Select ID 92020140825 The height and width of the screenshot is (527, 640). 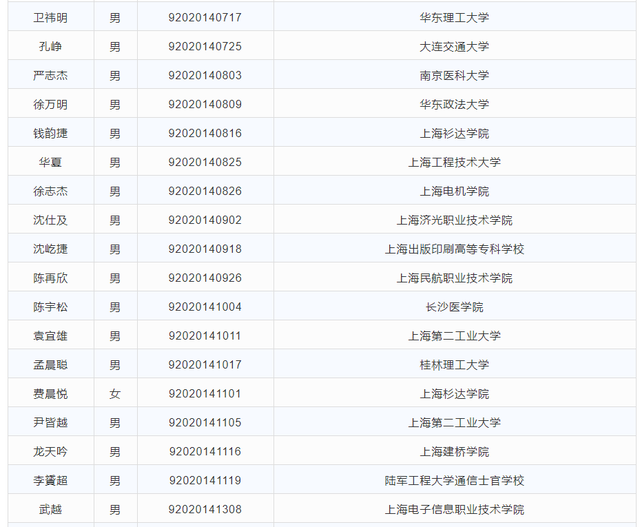[205, 162]
